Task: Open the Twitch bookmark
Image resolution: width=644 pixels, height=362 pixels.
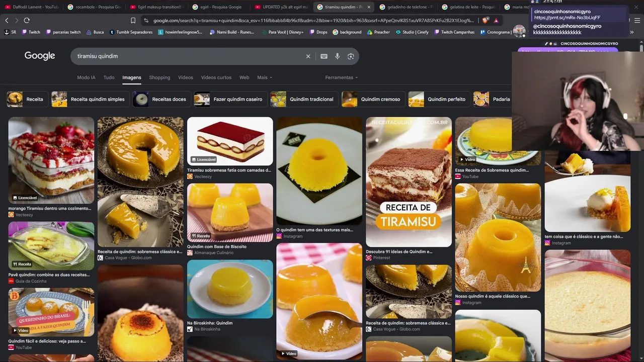Action: coord(31,32)
